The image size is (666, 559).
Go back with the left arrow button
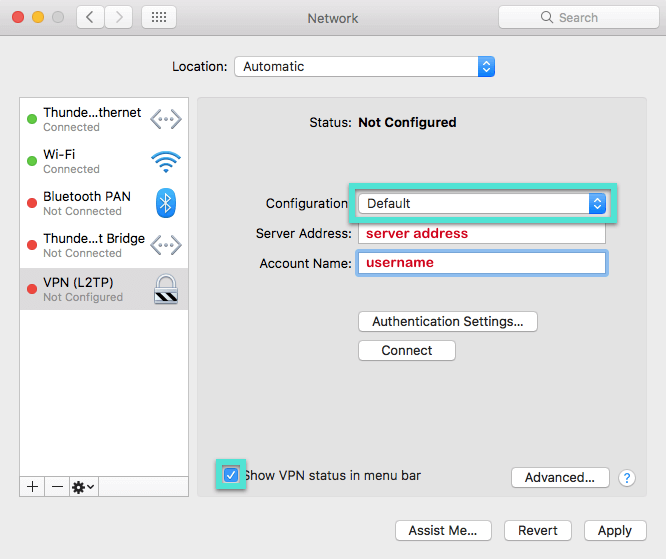point(90,17)
